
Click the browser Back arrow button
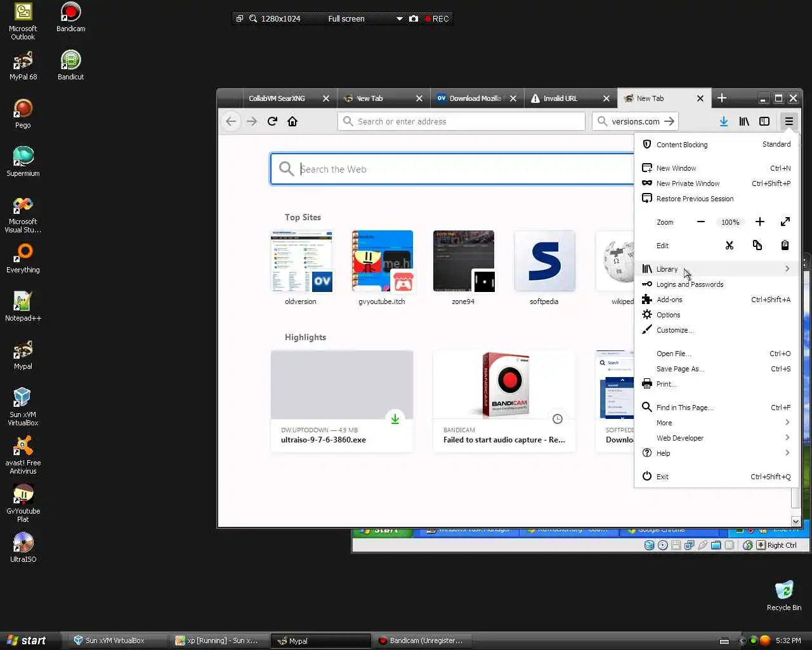pos(232,121)
